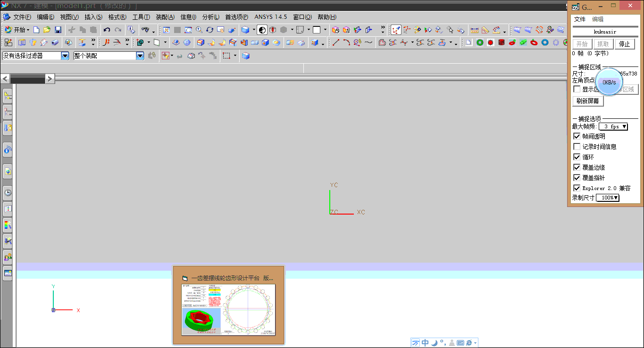Click the blue ring gear icon
The image size is (644, 348).
point(545,42)
